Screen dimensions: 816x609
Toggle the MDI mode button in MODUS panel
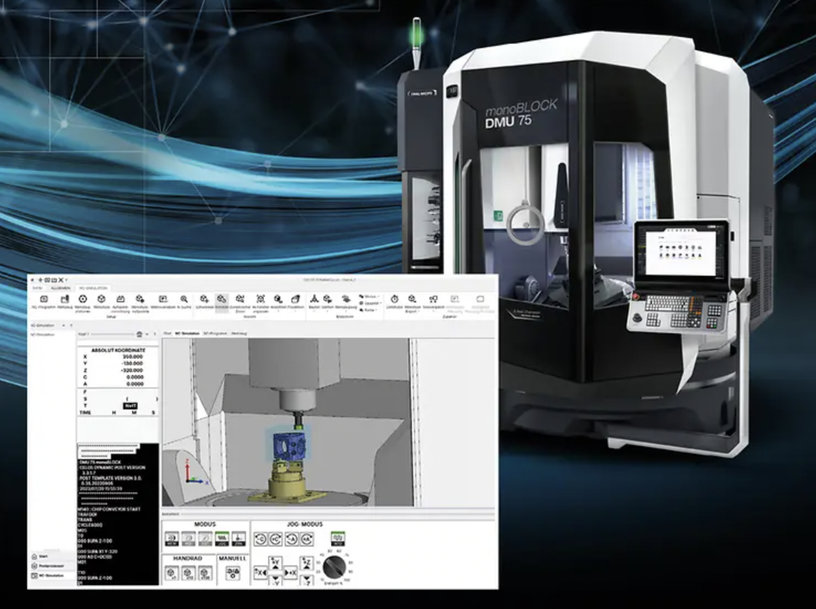point(170,538)
